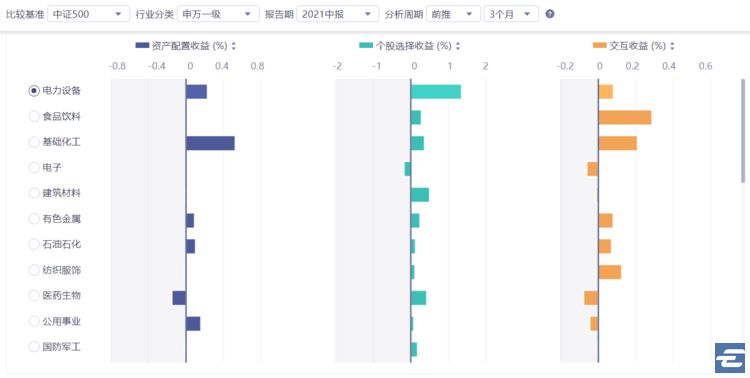The image size is (750, 378).
Task: Click the blue logo icon at bottom right
Action: tap(730, 357)
